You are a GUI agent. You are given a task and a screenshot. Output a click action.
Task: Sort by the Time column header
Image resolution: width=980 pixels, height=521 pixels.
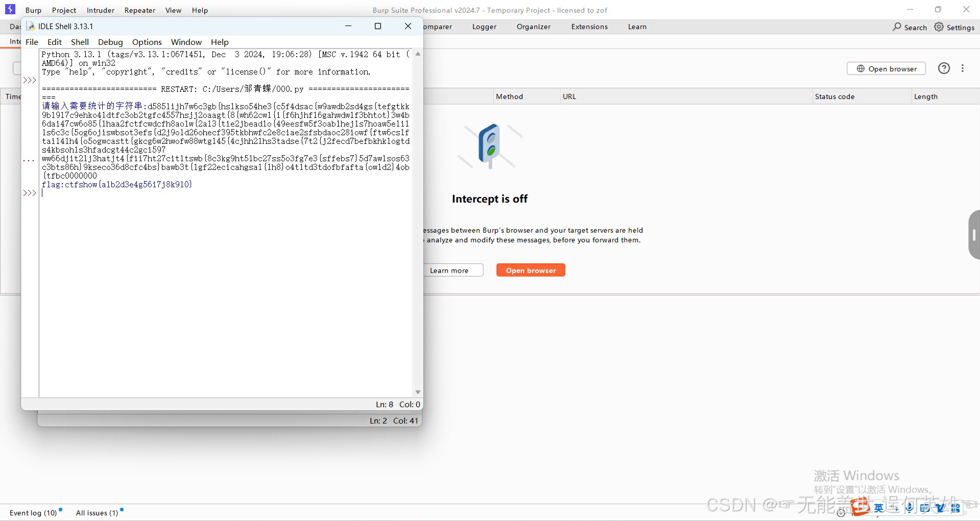pos(12,96)
